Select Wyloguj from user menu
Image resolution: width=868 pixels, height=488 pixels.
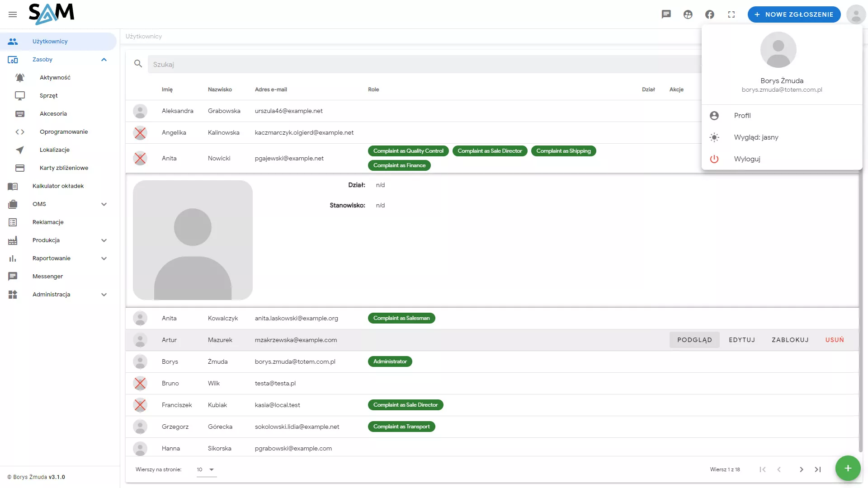pyautogui.click(x=782, y=159)
